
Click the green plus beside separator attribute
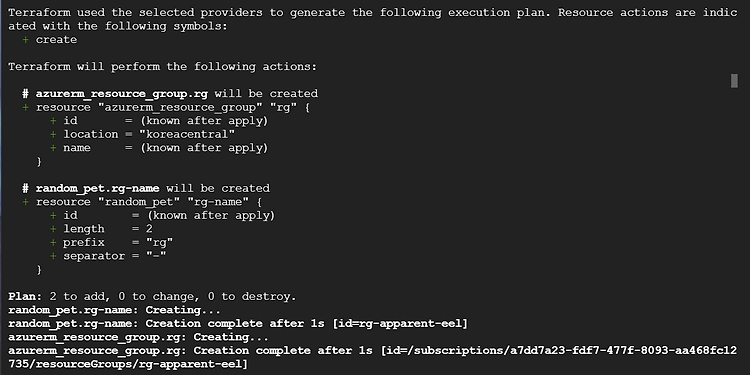pos(53,256)
